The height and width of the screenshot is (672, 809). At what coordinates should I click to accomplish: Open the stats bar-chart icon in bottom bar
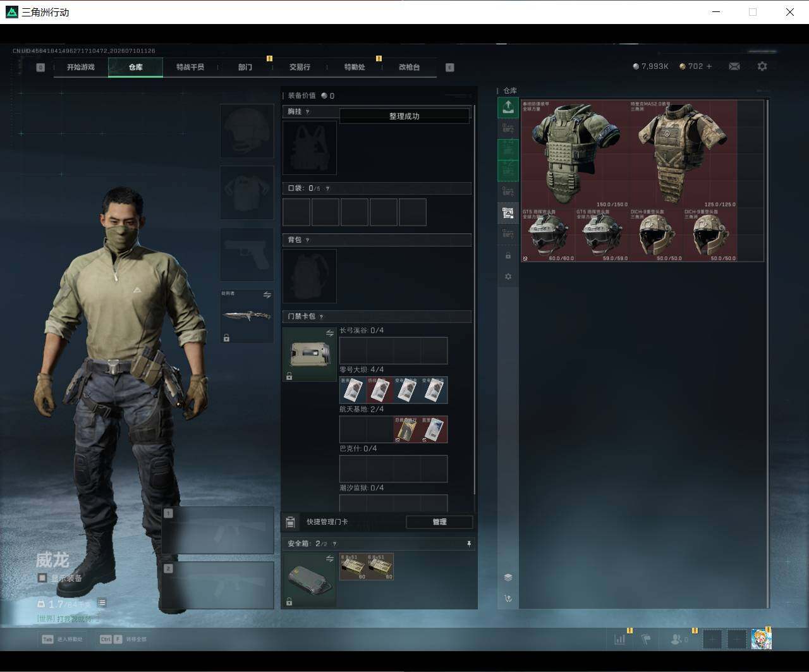620,639
